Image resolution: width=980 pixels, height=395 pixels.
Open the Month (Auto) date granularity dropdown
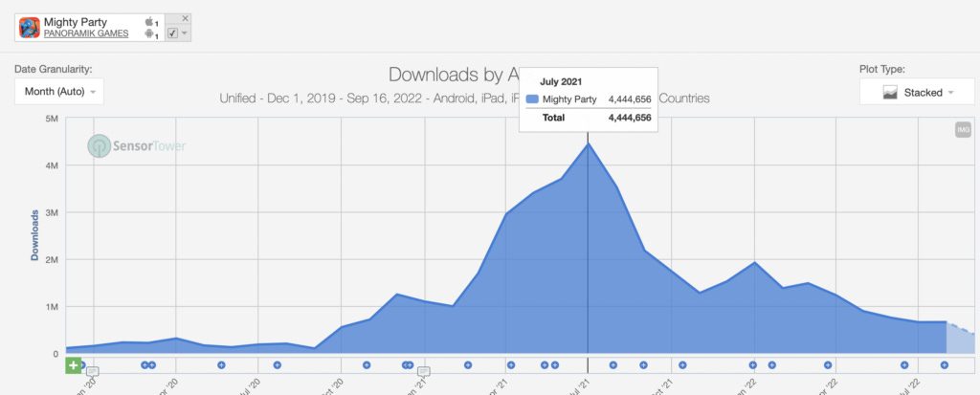(59, 91)
